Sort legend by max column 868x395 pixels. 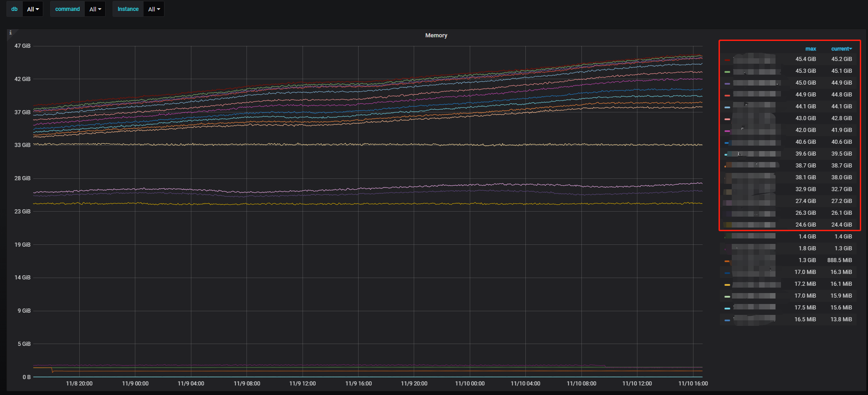click(811, 49)
